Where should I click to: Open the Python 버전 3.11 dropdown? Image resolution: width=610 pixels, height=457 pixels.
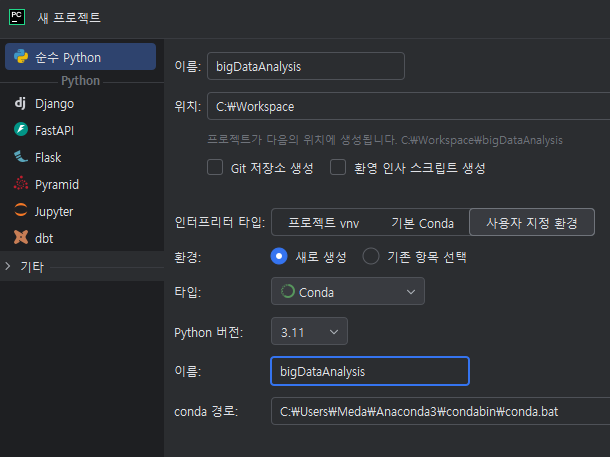point(309,331)
